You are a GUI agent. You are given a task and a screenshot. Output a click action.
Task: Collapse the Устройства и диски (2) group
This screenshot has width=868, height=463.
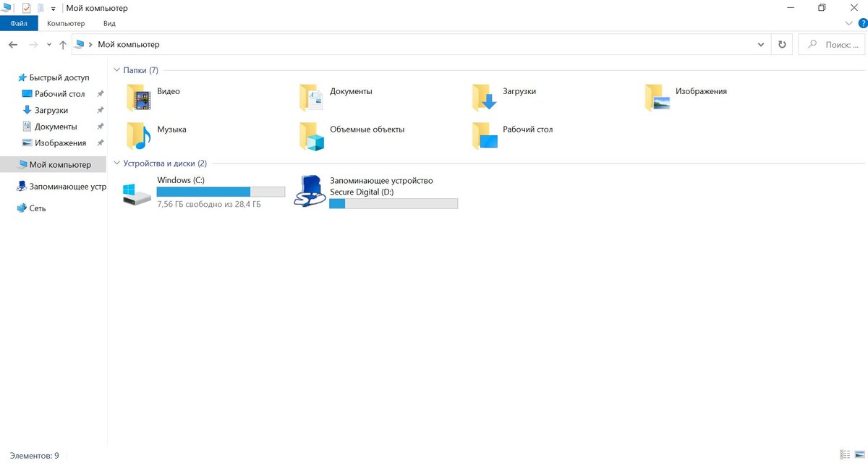click(x=116, y=163)
